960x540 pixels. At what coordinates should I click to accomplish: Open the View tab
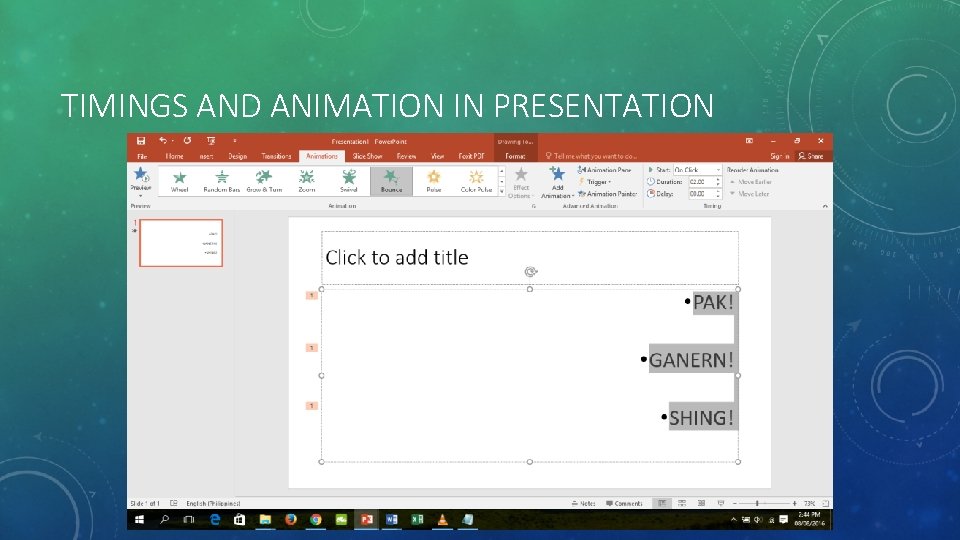click(437, 156)
